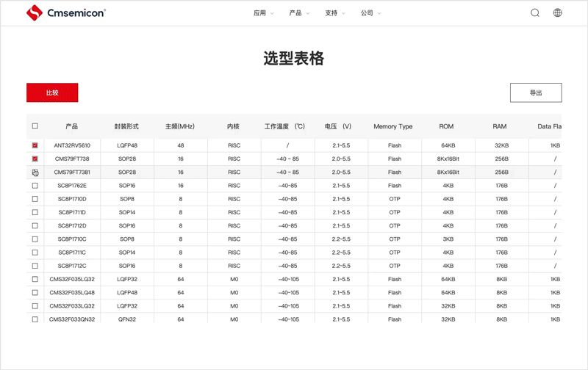The image size is (588, 370).
Task: Click the 工作温度 (℃) column header
Action: 284,126
